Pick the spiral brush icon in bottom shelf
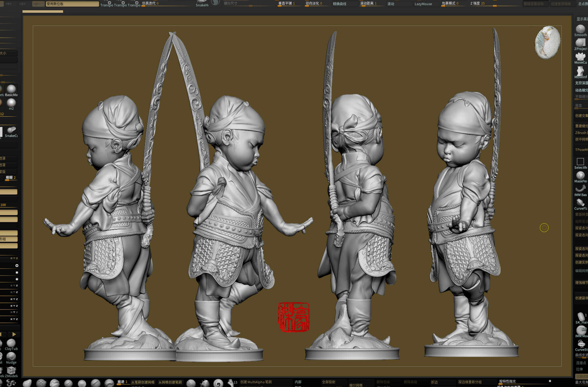This screenshot has width=588, height=387. click(218, 383)
